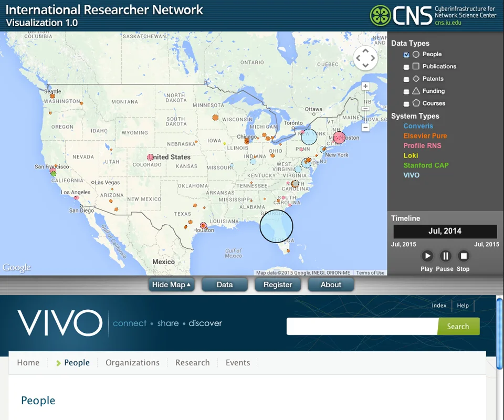Click the Pause button
The height and width of the screenshot is (420, 504).
click(445, 256)
